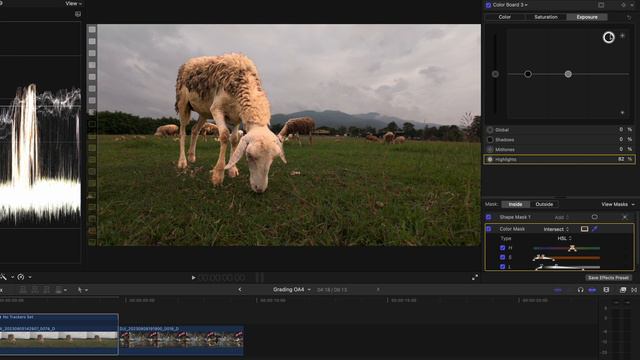This screenshot has height=360, width=640.
Task: Click the highlights exposure puck
Action: tap(609, 37)
